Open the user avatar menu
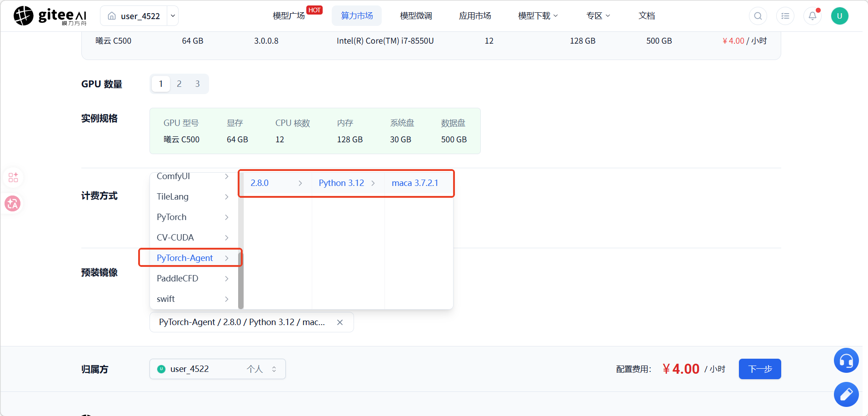This screenshot has width=868, height=416. click(x=840, y=16)
